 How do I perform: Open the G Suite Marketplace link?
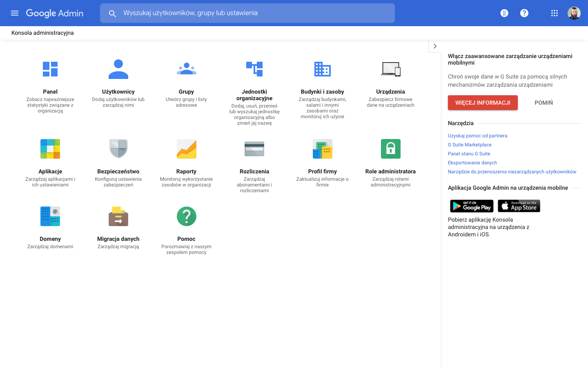point(470,145)
